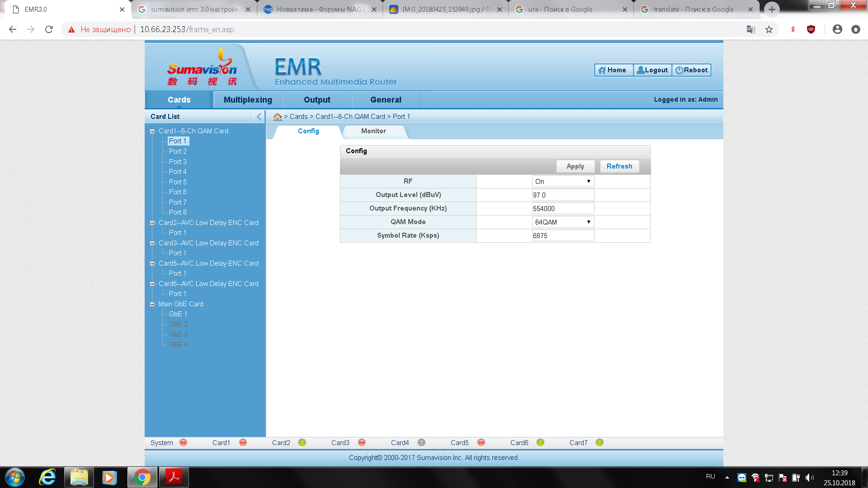Click the volume speaker tray icon
The image size is (868, 488).
809,478
